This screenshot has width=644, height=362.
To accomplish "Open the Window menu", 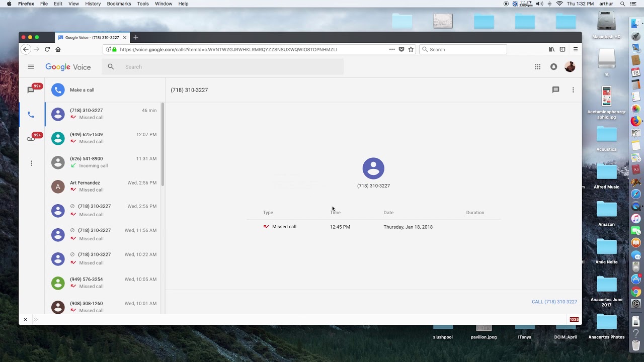I will 164,4.
